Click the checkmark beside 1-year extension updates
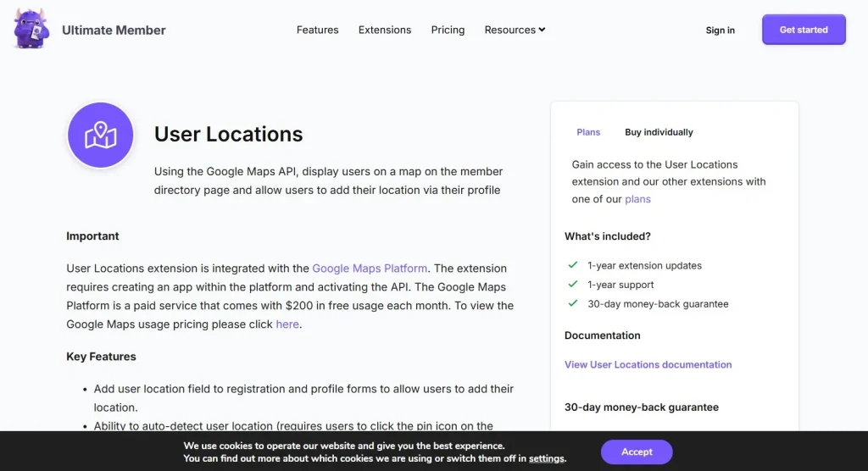 573,265
